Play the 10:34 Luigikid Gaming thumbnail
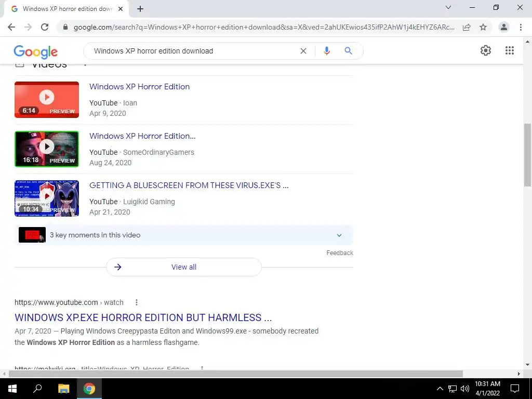This screenshot has height=399, width=532. coord(47,198)
